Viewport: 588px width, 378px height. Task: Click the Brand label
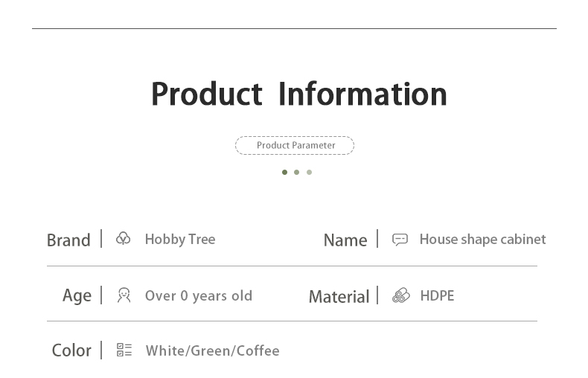(x=68, y=240)
